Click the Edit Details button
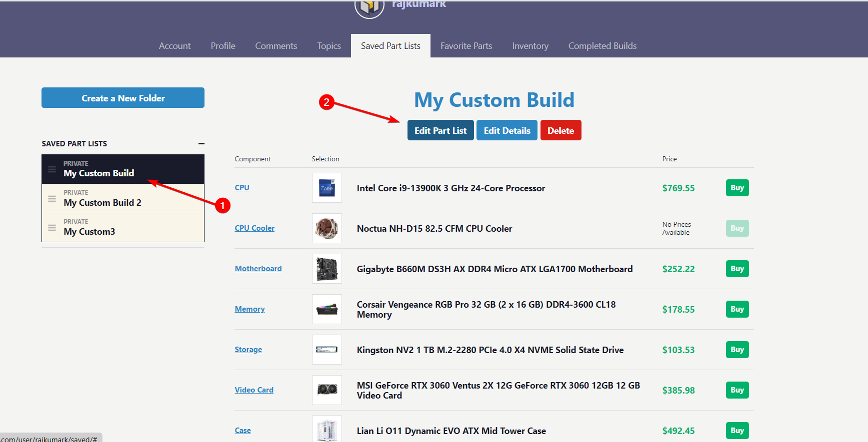The image size is (868, 442). coord(507,130)
